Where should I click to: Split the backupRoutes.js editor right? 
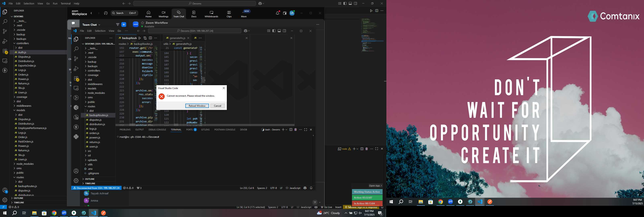click(150, 38)
